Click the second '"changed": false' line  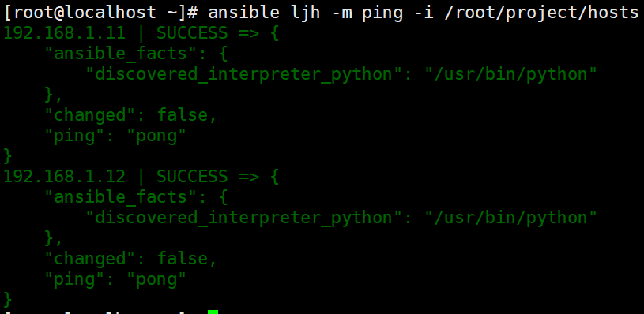pos(130,259)
